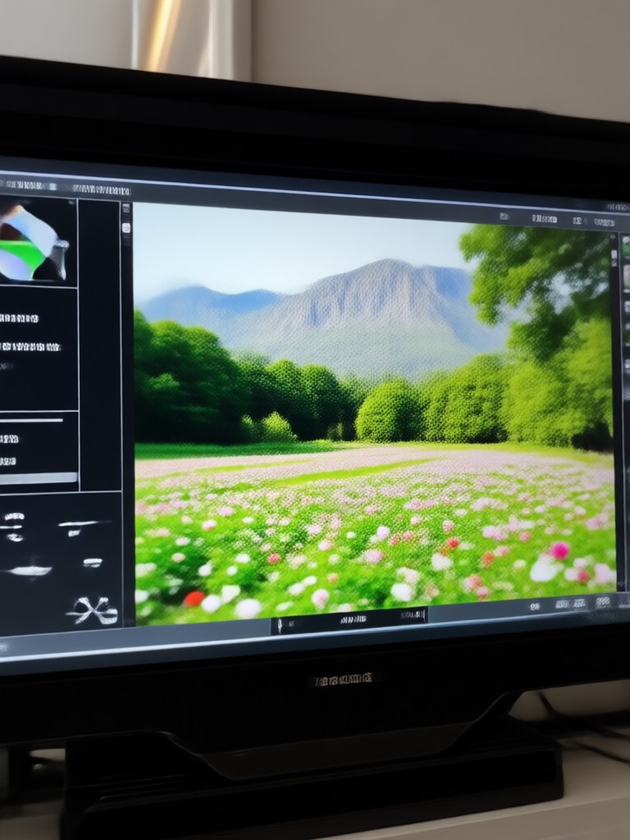This screenshot has height=840, width=630.
Task: Select the colorful preview thumbnail in the top-left panel
Action: tap(34, 243)
